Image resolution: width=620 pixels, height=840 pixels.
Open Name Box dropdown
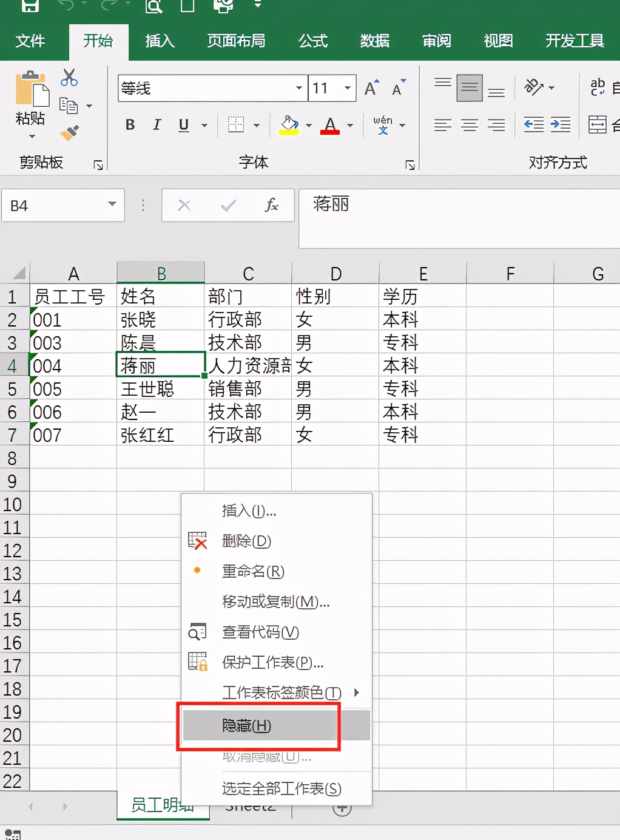[112, 205]
